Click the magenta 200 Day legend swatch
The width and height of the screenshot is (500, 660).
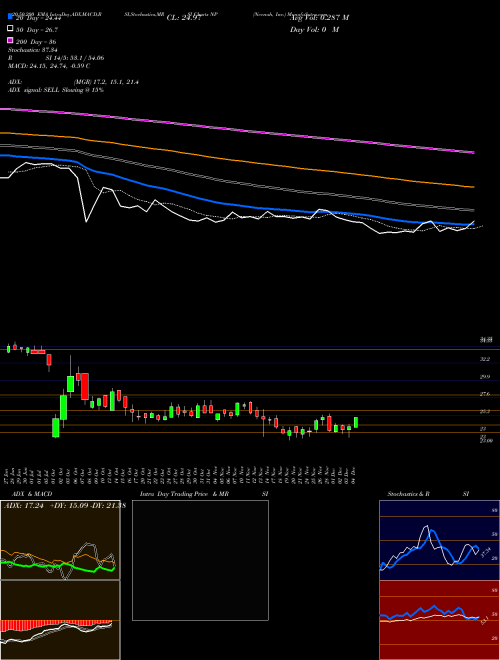tap(10, 40)
